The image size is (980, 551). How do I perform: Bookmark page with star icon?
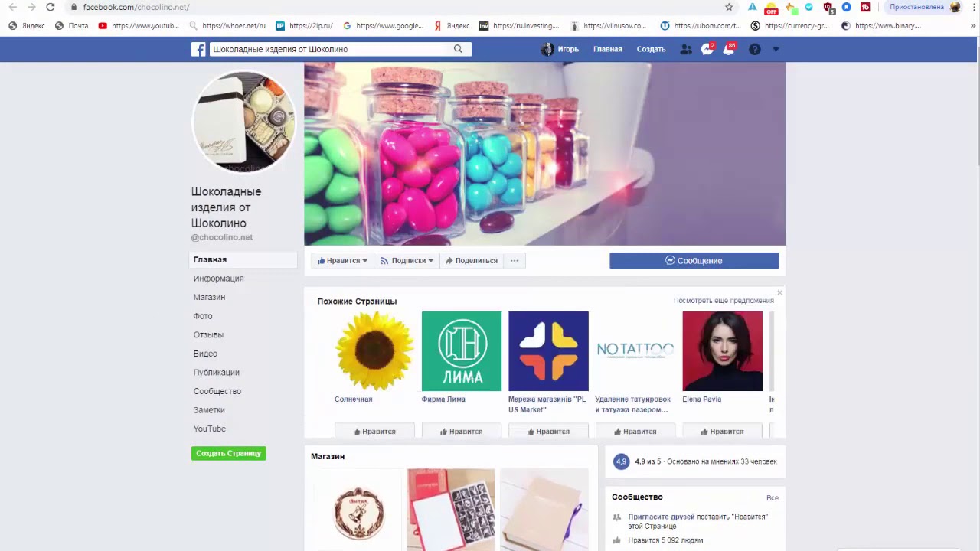point(729,7)
